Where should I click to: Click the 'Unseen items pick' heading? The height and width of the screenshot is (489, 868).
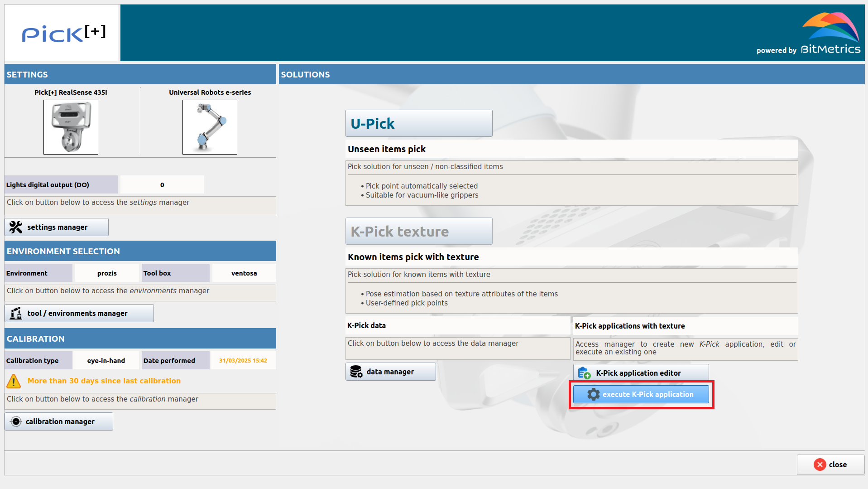click(387, 149)
